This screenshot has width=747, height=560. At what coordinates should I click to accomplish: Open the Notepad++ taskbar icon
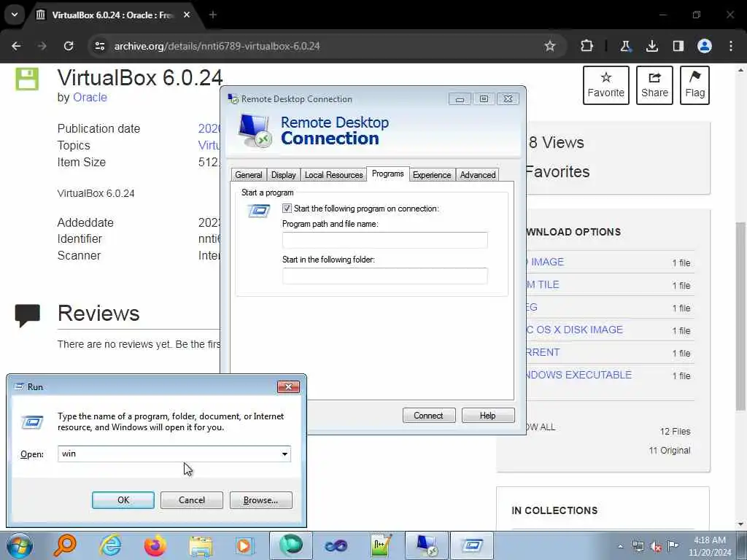tap(381, 545)
